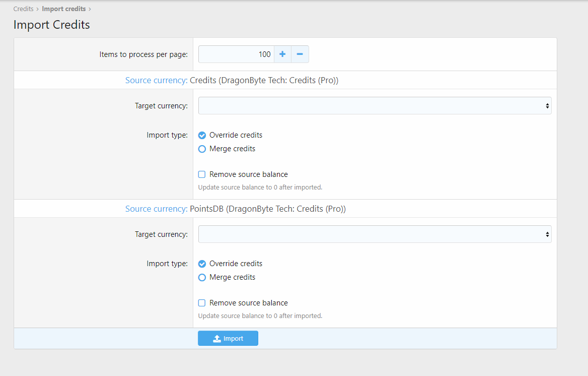The height and width of the screenshot is (376, 588).
Task: Click the 'Items to process per page' label
Action: pos(143,54)
